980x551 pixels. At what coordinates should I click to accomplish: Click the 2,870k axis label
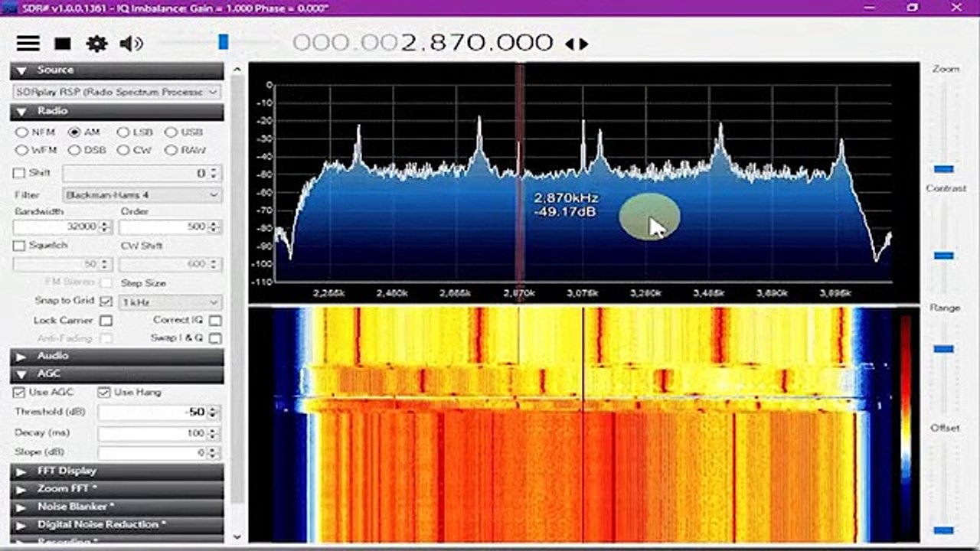tap(519, 293)
